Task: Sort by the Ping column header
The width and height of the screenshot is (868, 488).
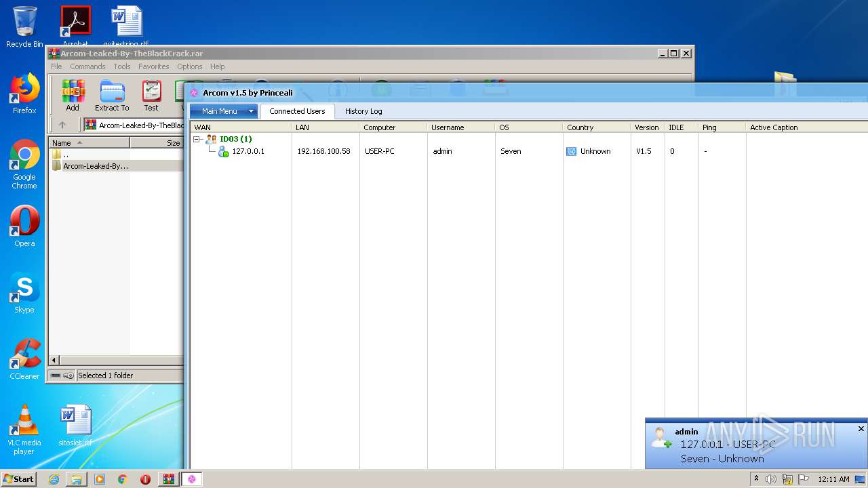Action: coord(722,127)
